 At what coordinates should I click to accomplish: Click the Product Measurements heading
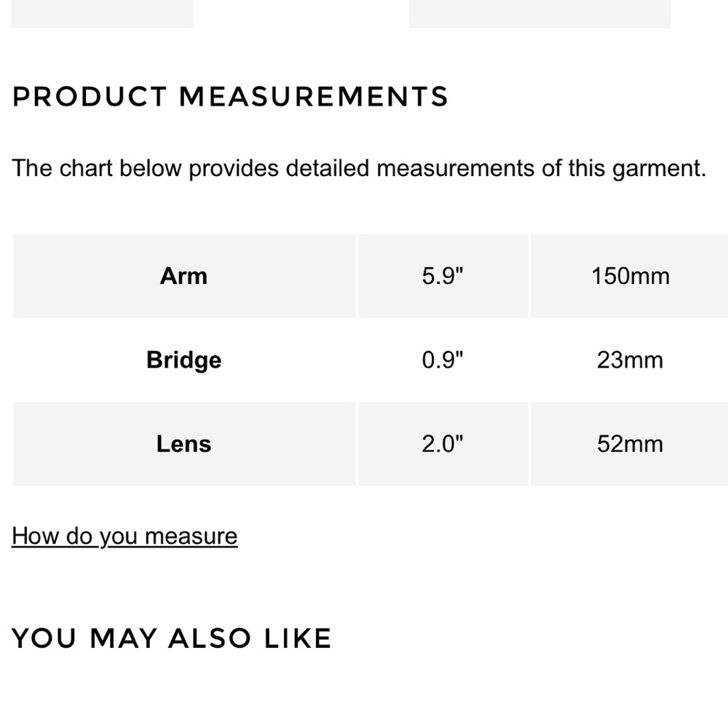[x=230, y=97]
